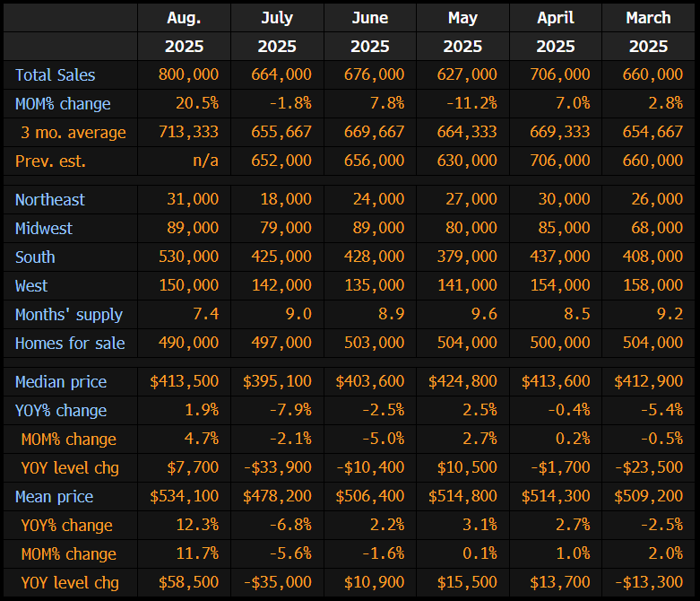Click the Aug. column header
The image size is (700, 601).
coord(184,18)
